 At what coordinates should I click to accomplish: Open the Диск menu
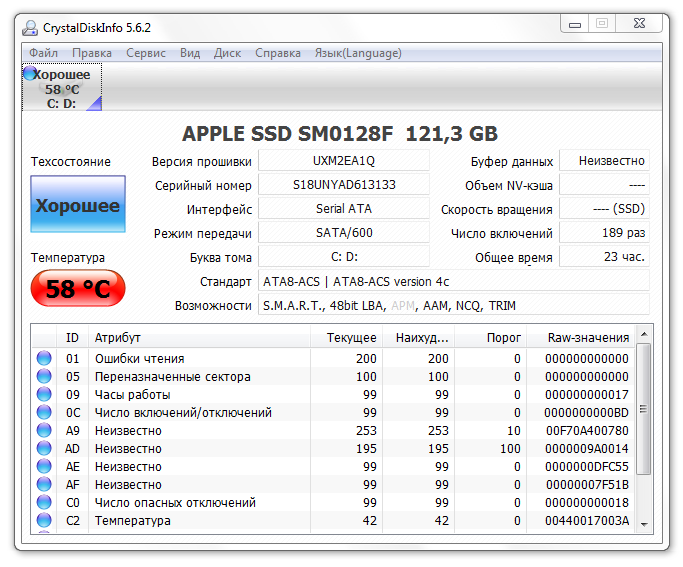(x=227, y=53)
